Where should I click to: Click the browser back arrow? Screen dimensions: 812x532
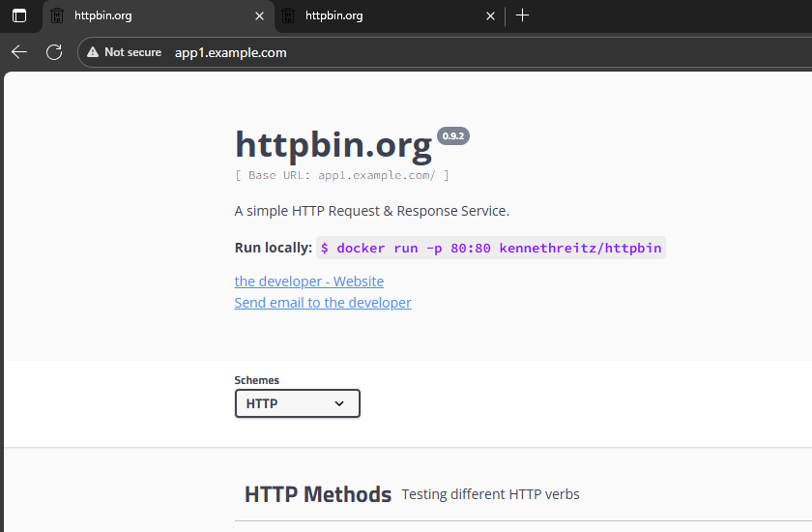(19, 52)
